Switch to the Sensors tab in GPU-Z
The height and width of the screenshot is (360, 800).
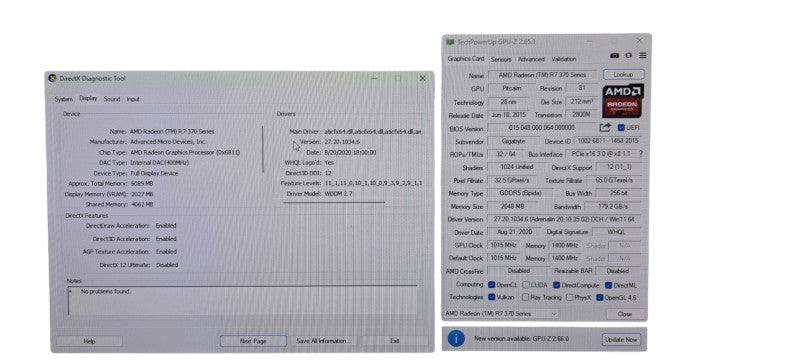pyautogui.click(x=501, y=59)
